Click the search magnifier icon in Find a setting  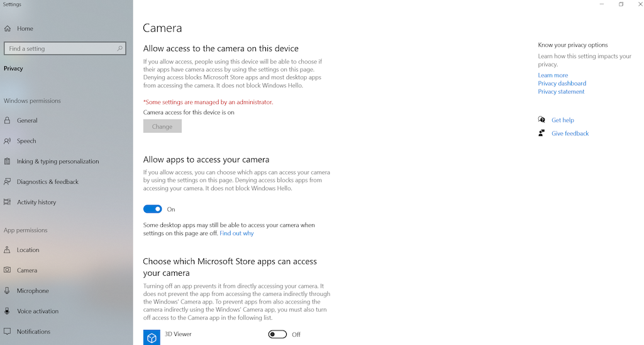(119, 48)
